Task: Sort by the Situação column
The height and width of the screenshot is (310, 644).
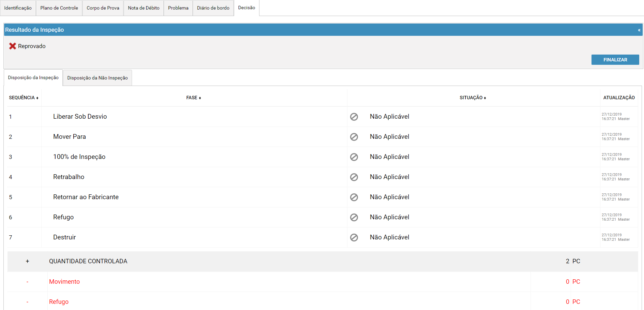Action: (x=473, y=98)
